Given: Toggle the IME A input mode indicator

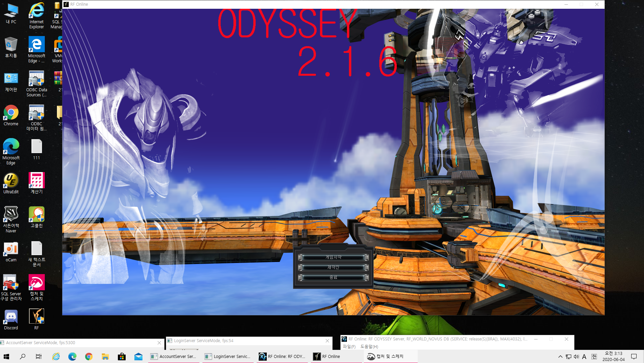Looking at the screenshot, I should coord(584,357).
